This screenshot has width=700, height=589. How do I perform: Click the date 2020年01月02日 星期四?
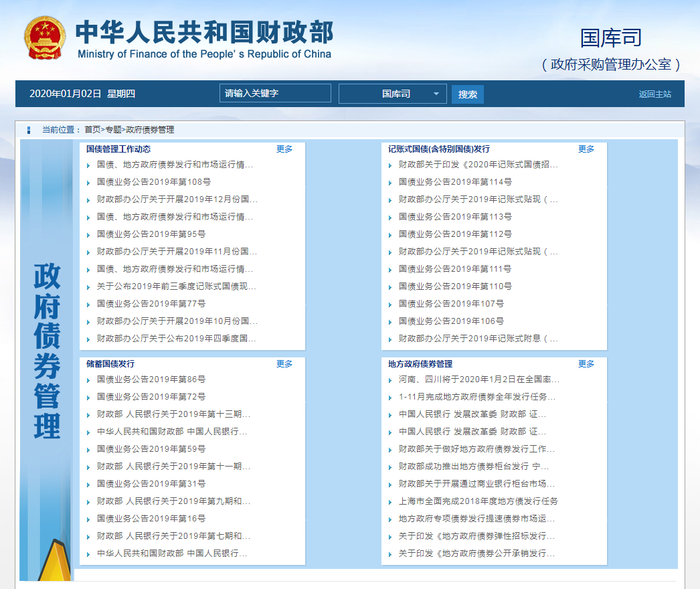point(82,94)
